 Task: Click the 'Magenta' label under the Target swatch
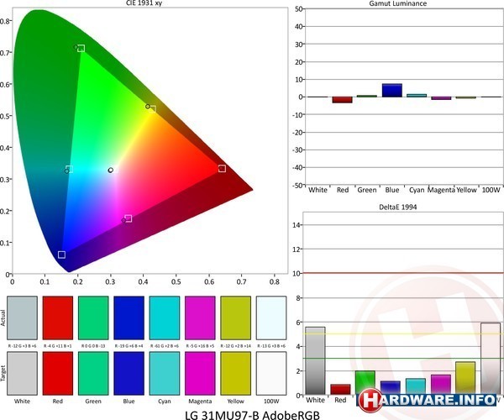click(x=200, y=401)
